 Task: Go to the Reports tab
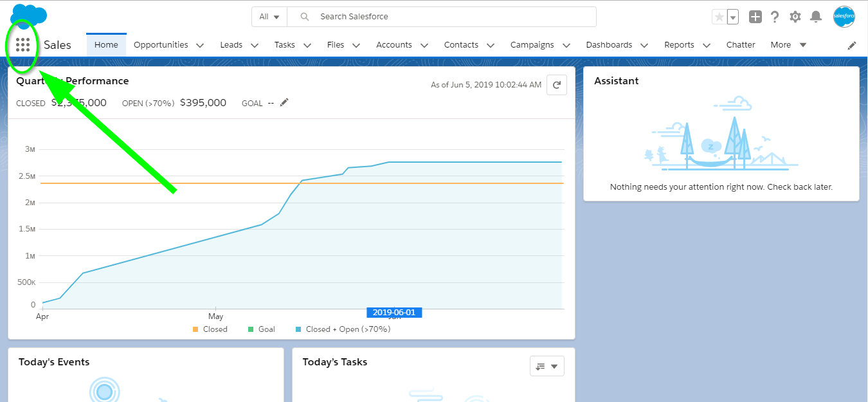click(679, 45)
